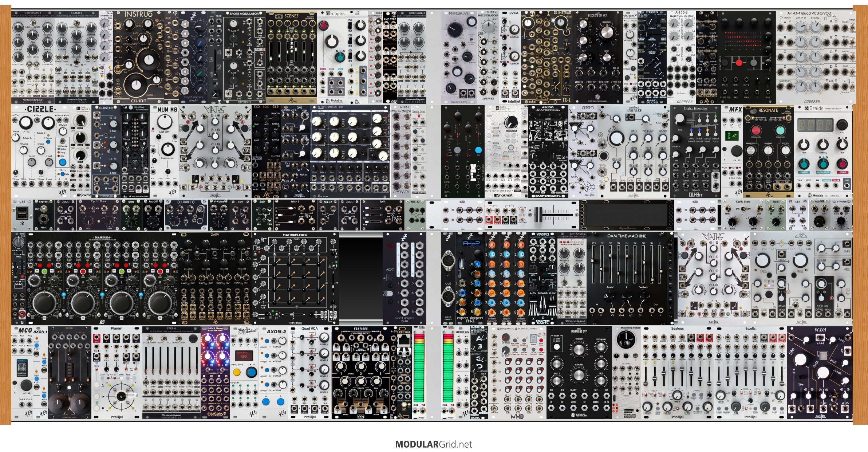Click the 1U crossfader A-B slider tile
Image resolution: width=868 pixels, height=452 pixels.
pos(554,215)
